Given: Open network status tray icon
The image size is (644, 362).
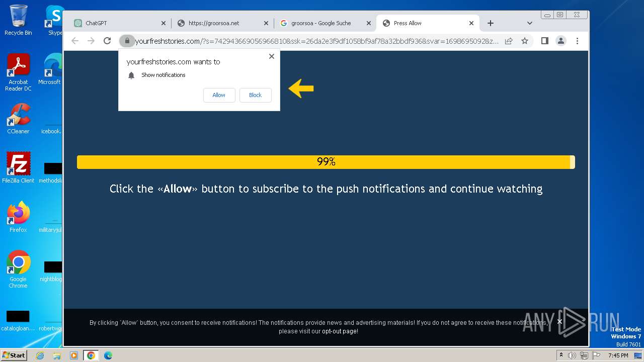Looking at the screenshot, I should (x=584, y=355).
